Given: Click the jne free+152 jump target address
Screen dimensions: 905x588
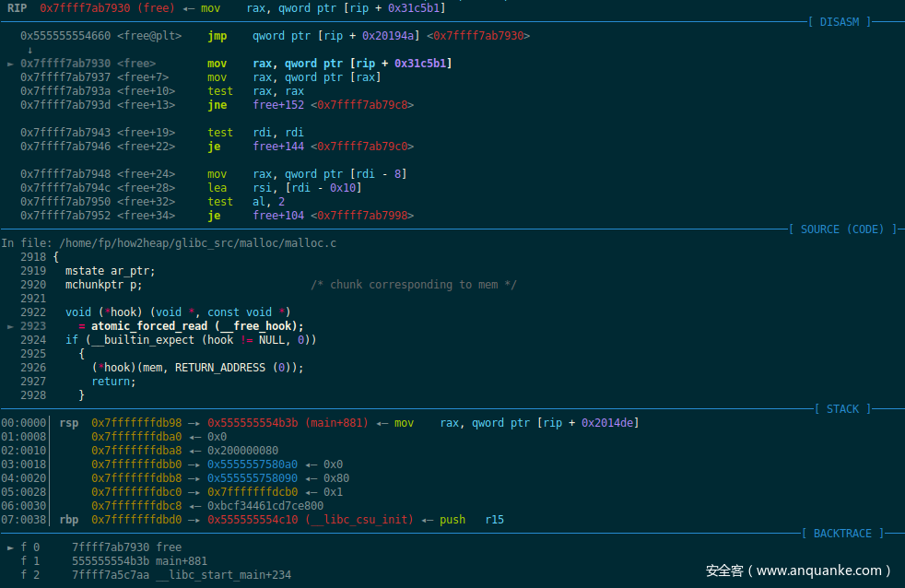Looking at the screenshot, I should tap(362, 105).
